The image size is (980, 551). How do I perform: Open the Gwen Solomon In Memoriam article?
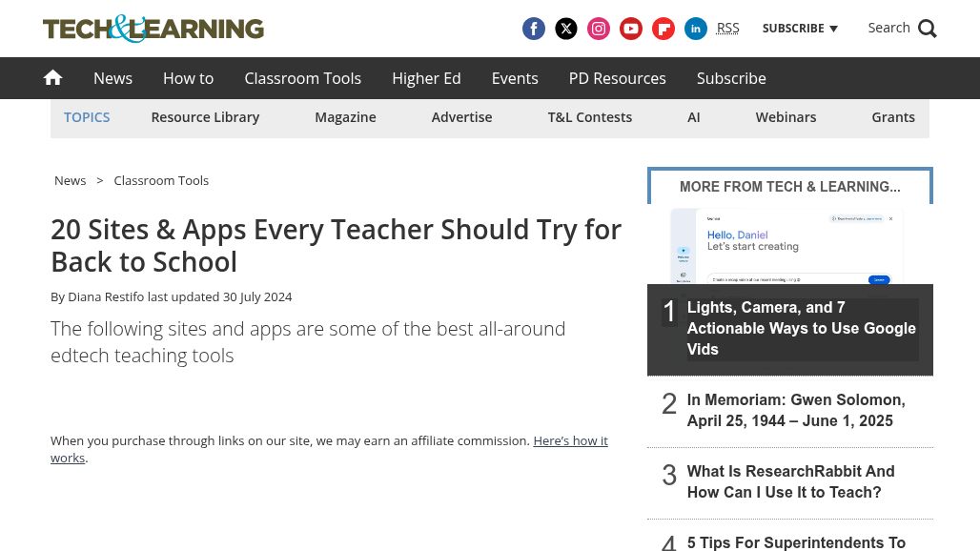(x=796, y=410)
